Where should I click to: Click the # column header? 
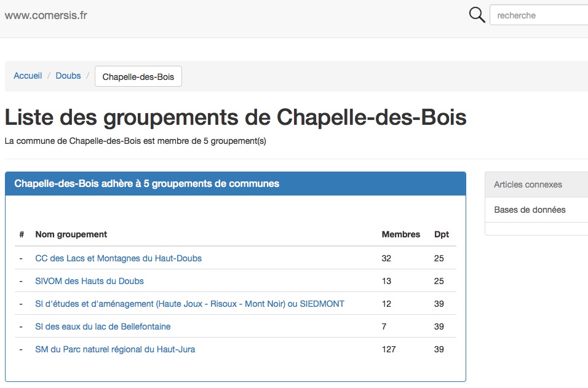(x=22, y=234)
